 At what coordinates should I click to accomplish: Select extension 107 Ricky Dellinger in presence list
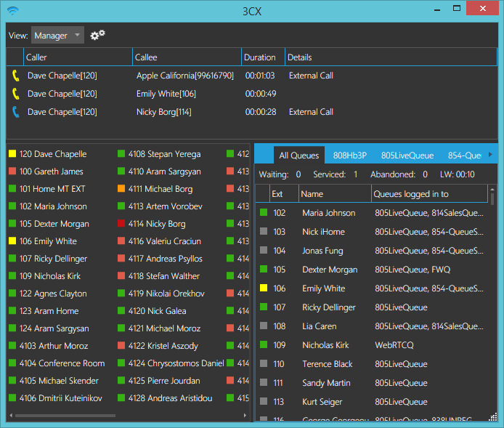click(x=48, y=259)
